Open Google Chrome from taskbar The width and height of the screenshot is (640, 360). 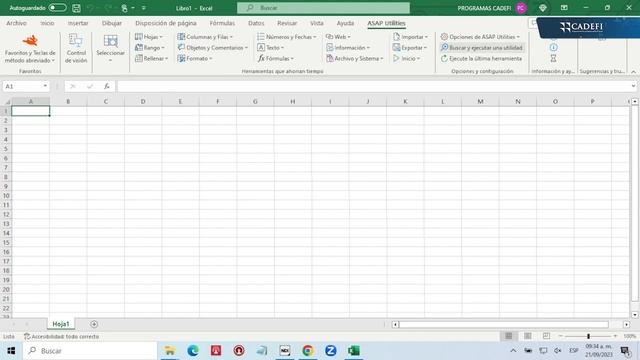[x=308, y=351]
